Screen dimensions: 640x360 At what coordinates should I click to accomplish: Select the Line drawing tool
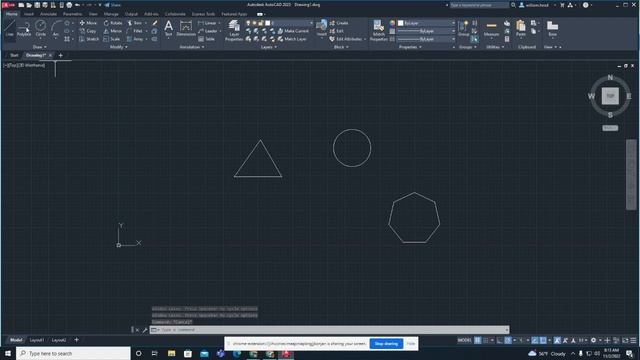[9, 29]
